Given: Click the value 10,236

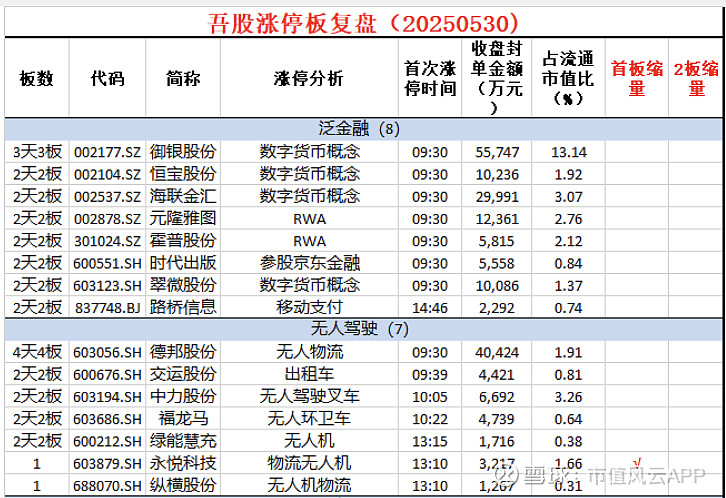Looking at the screenshot, I should [497, 174].
